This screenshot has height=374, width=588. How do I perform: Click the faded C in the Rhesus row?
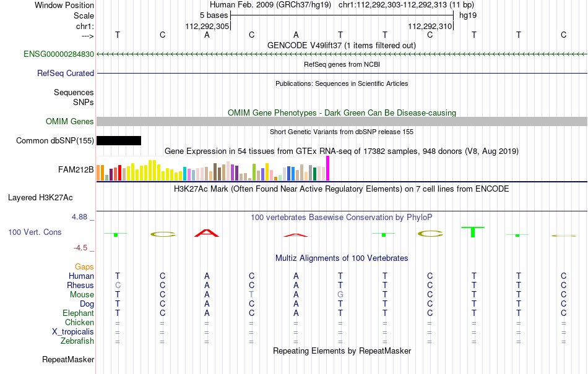(118, 285)
